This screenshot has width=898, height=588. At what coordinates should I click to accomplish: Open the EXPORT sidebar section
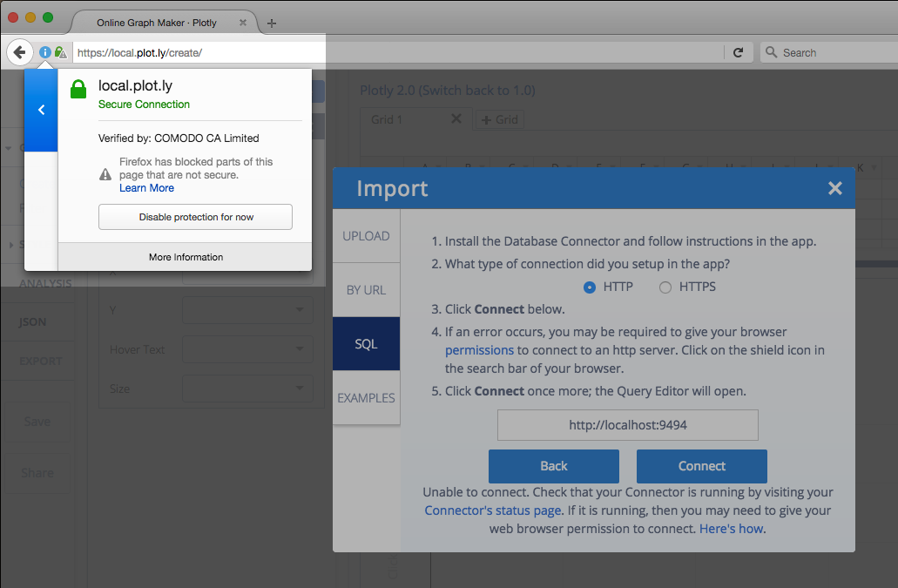click(x=41, y=362)
